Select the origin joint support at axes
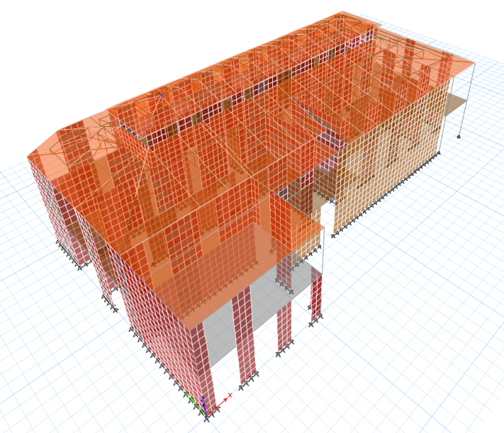This screenshot has width=504, height=433. (207, 418)
